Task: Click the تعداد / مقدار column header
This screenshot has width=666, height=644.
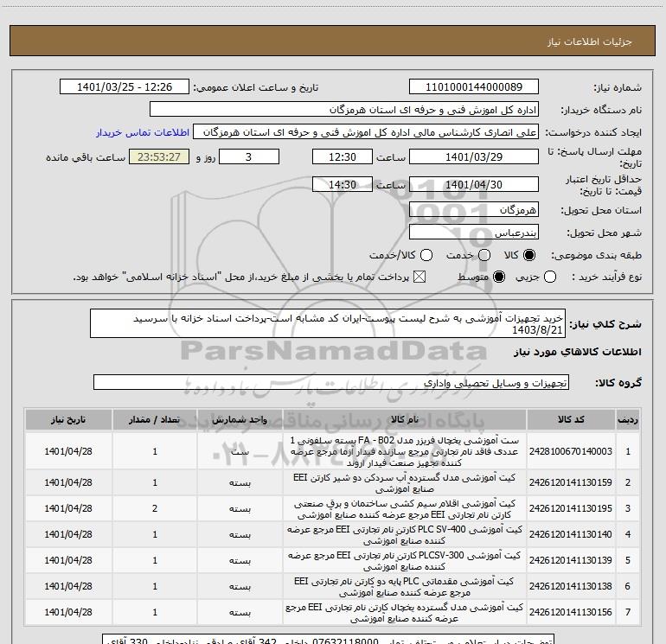Action: pyautogui.click(x=155, y=420)
